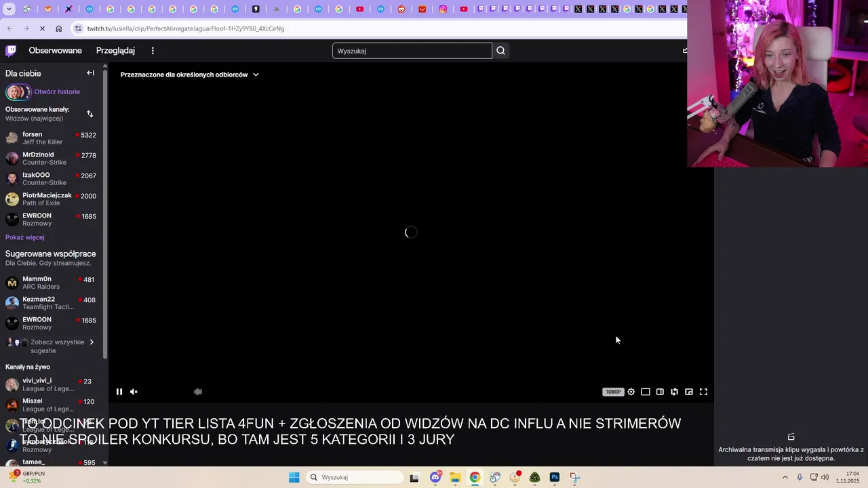This screenshot has height=488, width=868.
Task: Open Task View on taskbar
Action: (414, 477)
